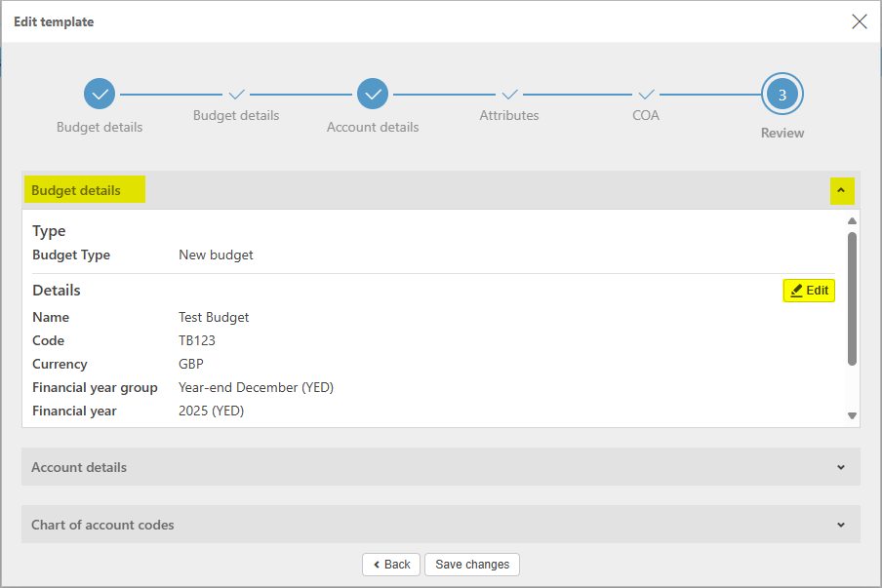
Task: Click the Review step number 3 circle
Action: [x=782, y=95]
